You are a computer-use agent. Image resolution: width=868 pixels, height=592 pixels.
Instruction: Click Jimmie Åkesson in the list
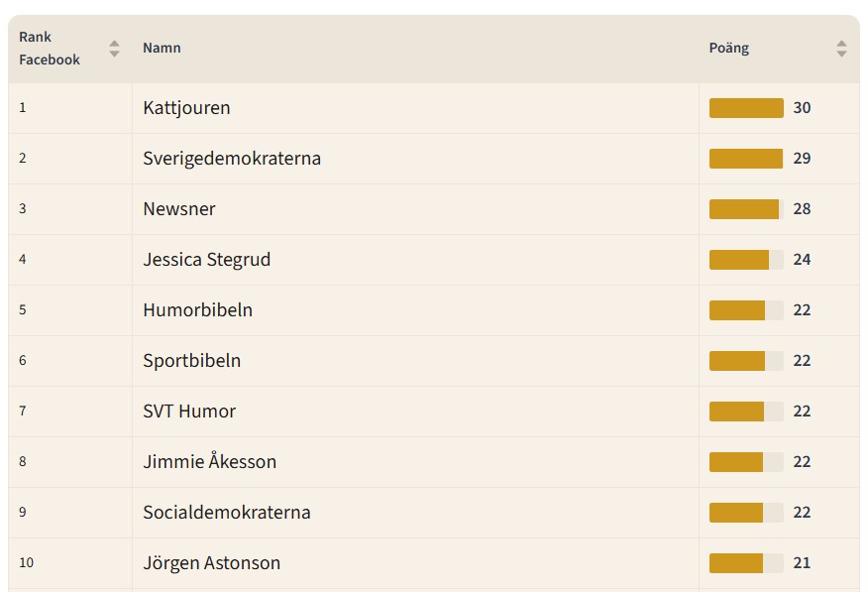(x=209, y=462)
